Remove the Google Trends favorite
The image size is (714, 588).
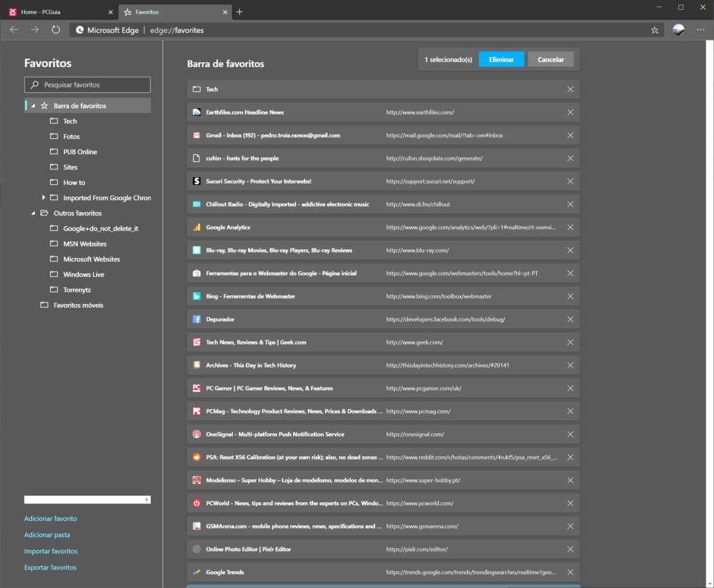570,572
